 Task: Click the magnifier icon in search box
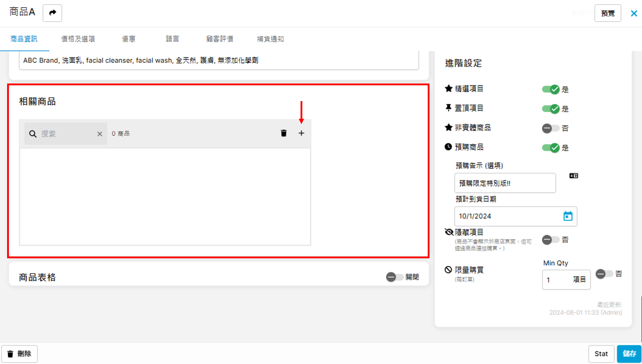point(33,134)
